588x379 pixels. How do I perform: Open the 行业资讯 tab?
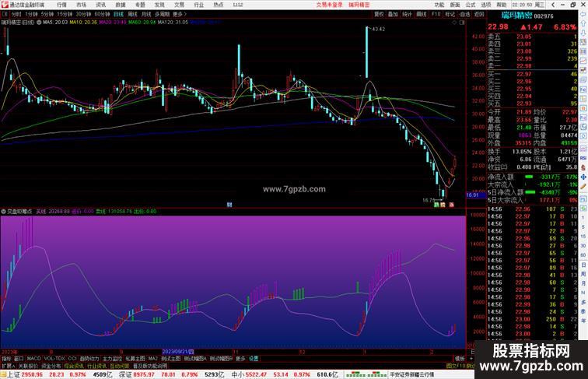(96, 366)
